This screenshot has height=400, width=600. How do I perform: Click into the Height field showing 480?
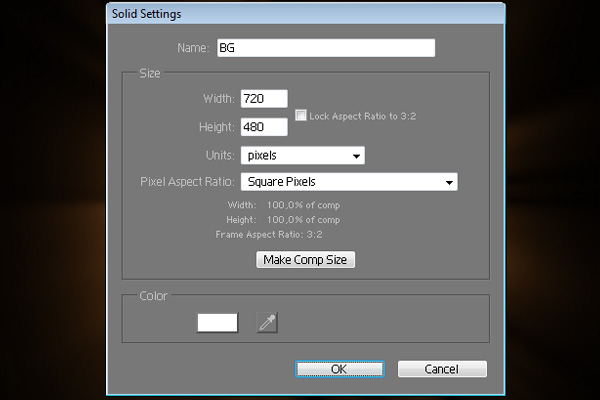264,127
